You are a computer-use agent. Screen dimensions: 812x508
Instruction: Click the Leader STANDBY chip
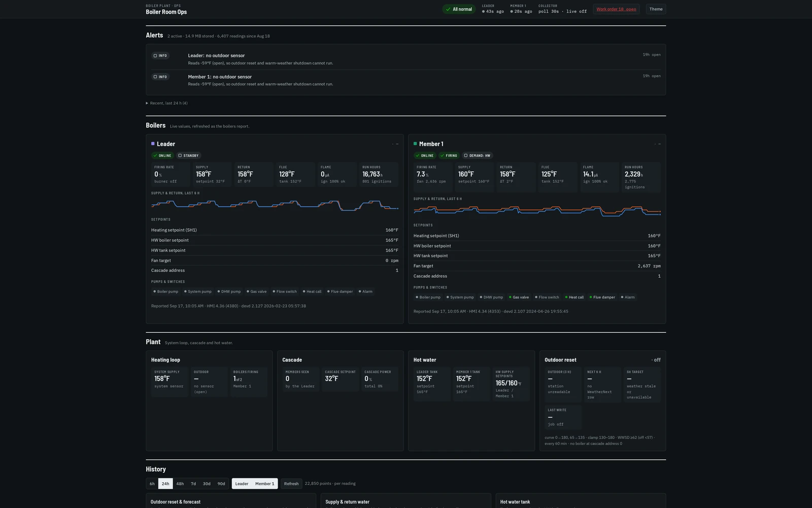(x=189, y=155)
